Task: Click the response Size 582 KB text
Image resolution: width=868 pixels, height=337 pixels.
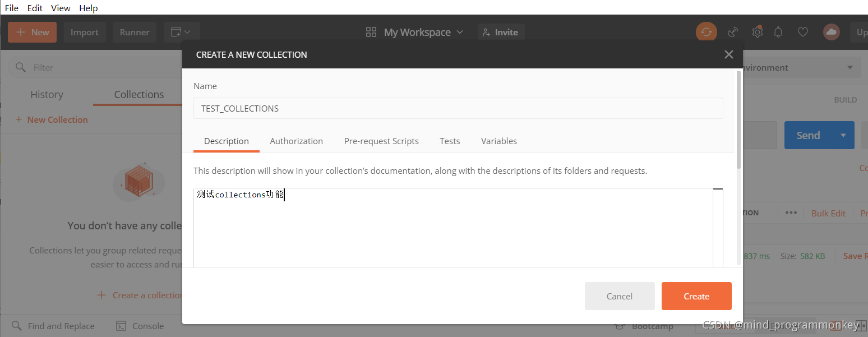Action: pos(803,256)
